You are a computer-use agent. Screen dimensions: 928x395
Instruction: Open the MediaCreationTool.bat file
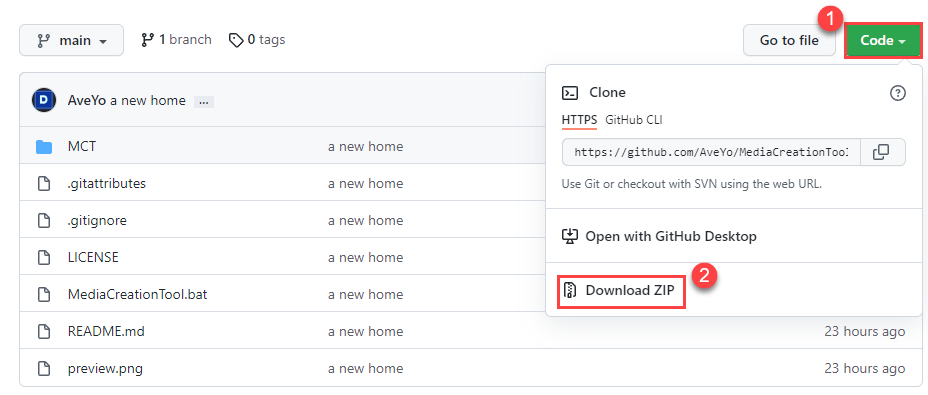[137, 294]
